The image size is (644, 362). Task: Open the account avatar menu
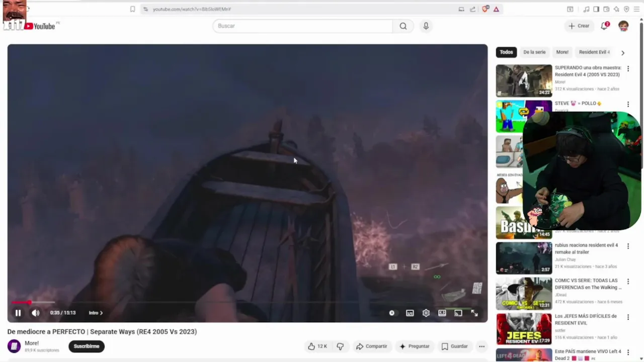click(x=623, y=26)
